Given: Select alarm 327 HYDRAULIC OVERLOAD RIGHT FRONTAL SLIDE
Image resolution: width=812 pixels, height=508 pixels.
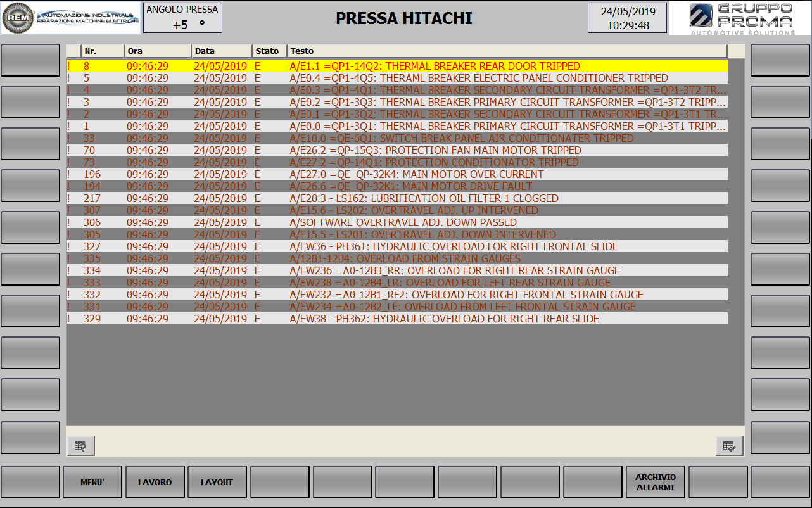Looking at the screenshot, I should [x=396, y=246].
